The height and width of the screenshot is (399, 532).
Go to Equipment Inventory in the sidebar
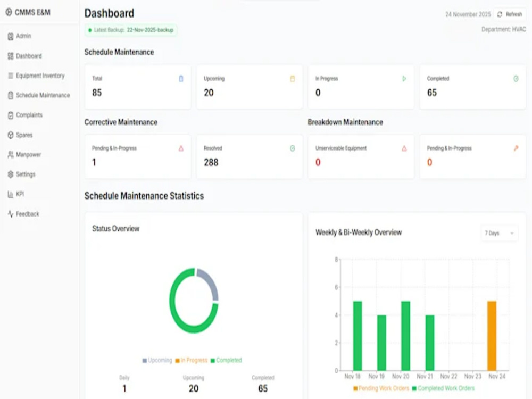40,76
